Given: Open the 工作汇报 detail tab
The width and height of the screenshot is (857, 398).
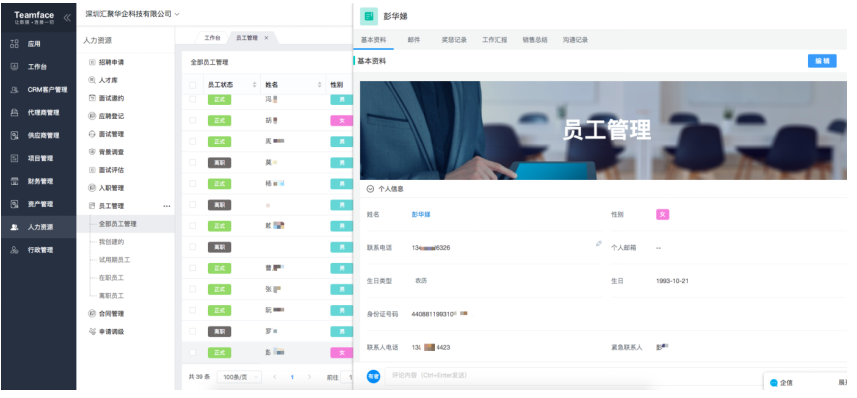Looking at the screenshot, I should [495, 40].
